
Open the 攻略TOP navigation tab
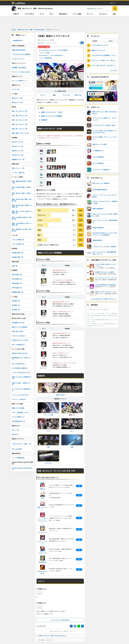click(x=16, y=14)
